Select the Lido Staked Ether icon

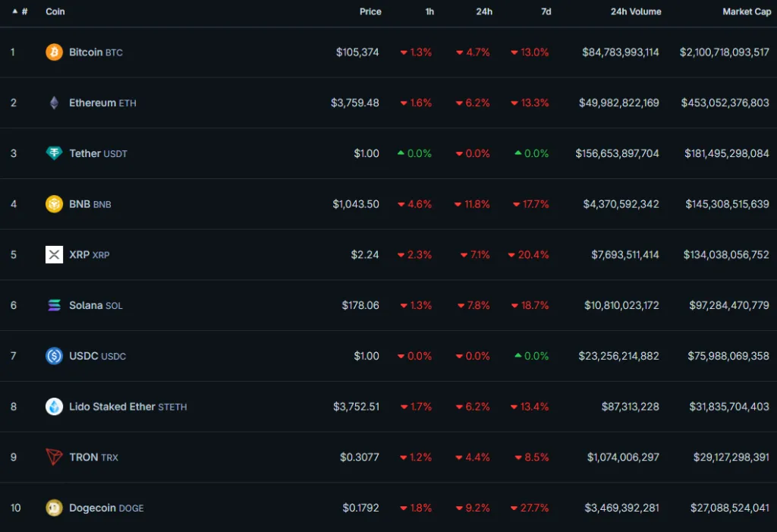click(53, 406)
